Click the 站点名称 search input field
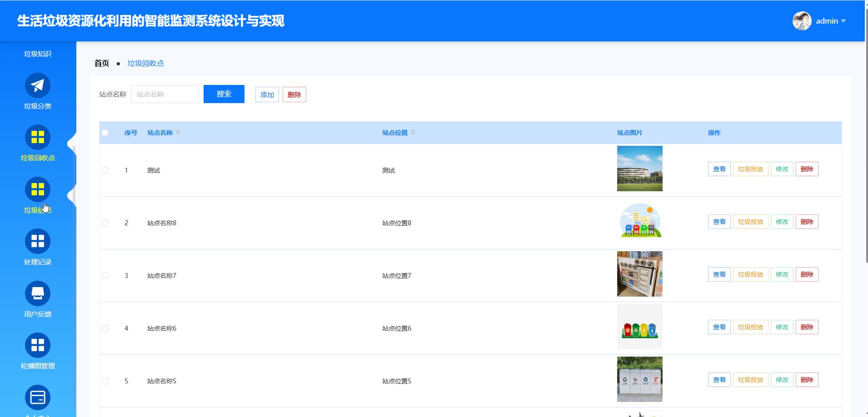The image size is (868, 417). pos(165,94)
